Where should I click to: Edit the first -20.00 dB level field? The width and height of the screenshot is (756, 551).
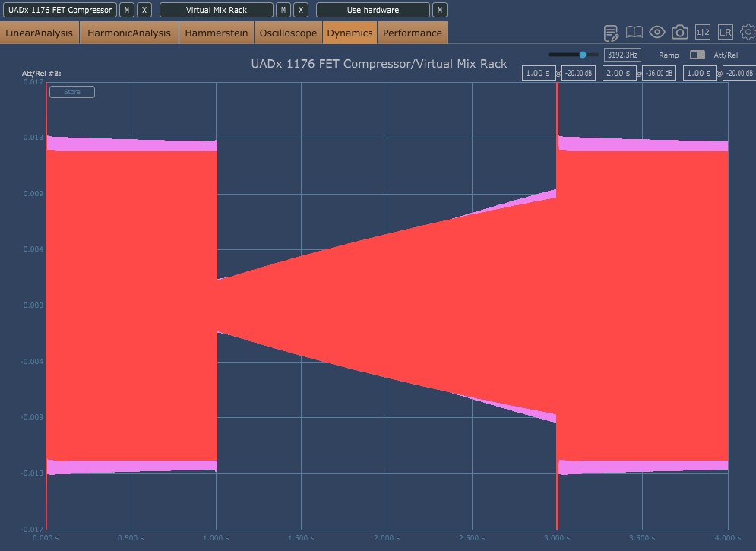578,73
